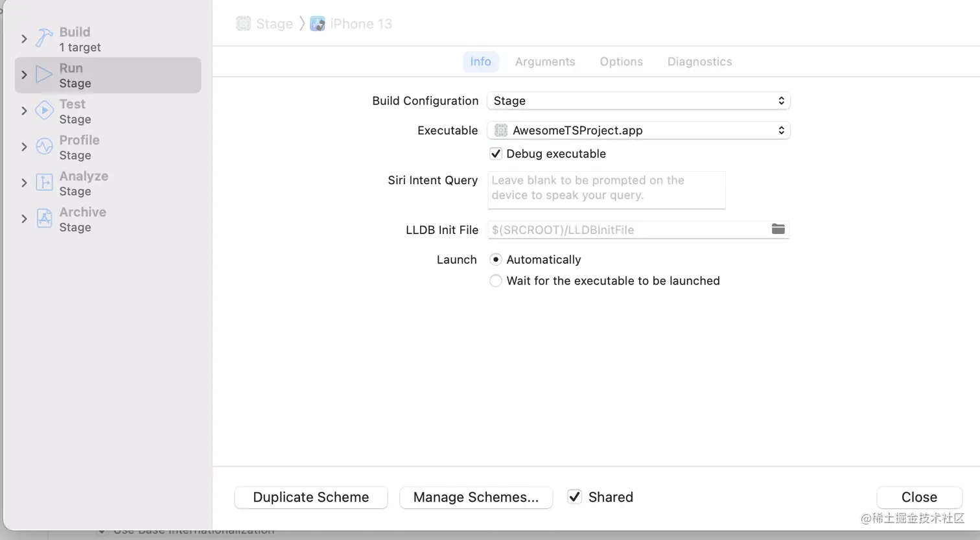
Task: Toggle the Shared checkbox
Action: tap(574, 497)
